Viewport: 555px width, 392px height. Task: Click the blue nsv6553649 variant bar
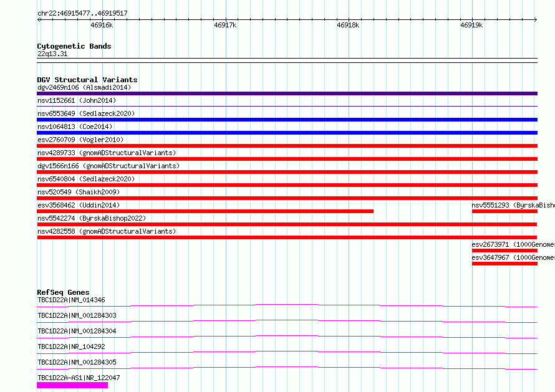(287, 120)
